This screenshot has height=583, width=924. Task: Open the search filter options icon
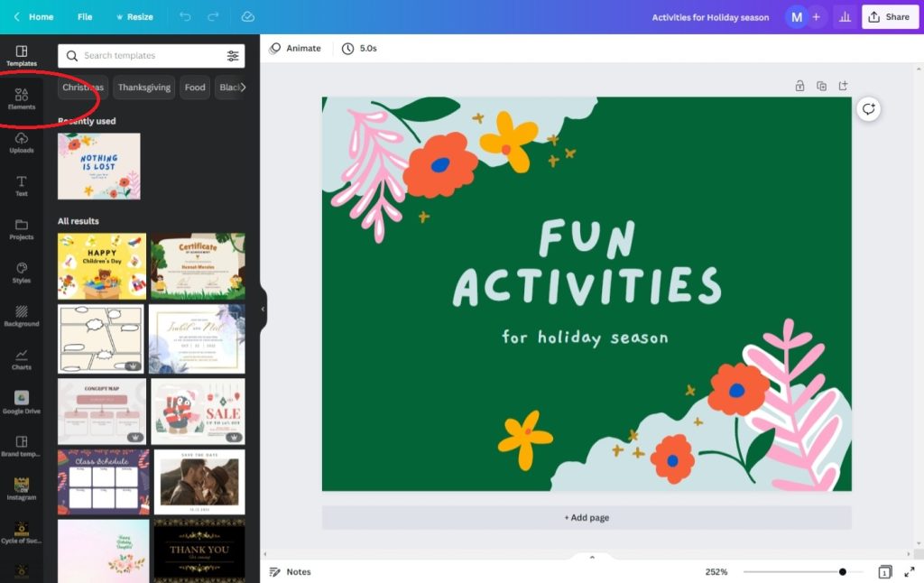click(x=233, y=56)
